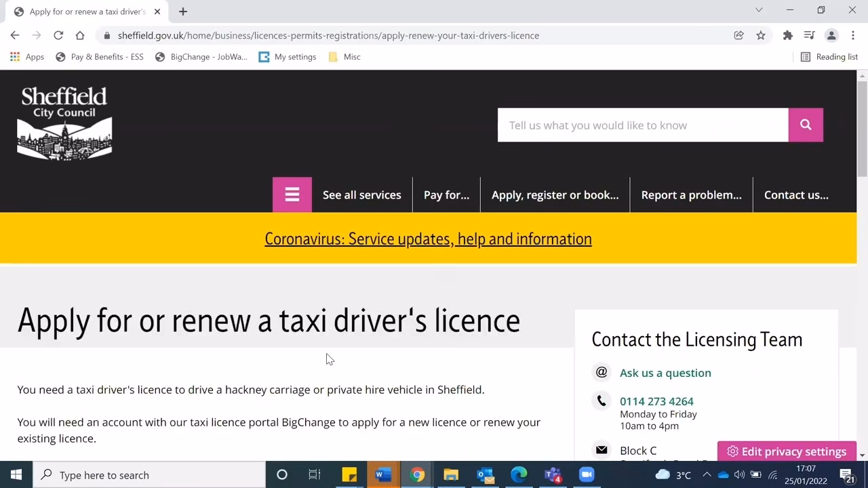Open the Coronavirus service updates link
Viewport: 868px width, 488px height.
point(428,239)
